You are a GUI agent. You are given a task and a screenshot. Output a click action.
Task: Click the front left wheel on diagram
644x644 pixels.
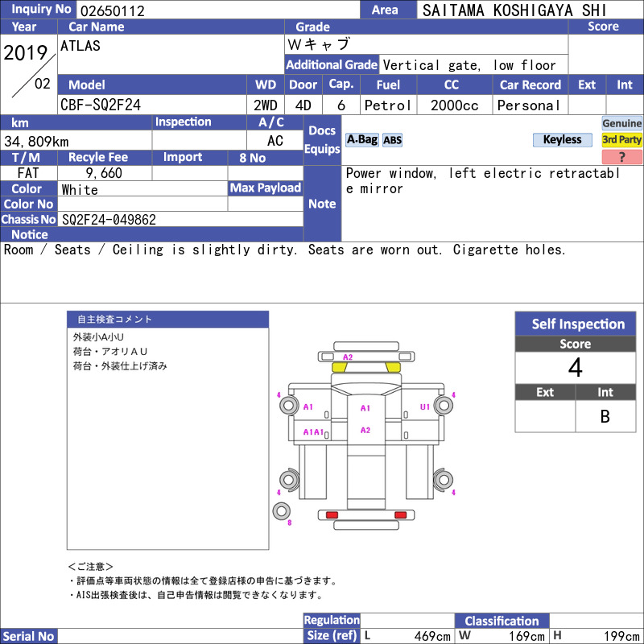289,406
